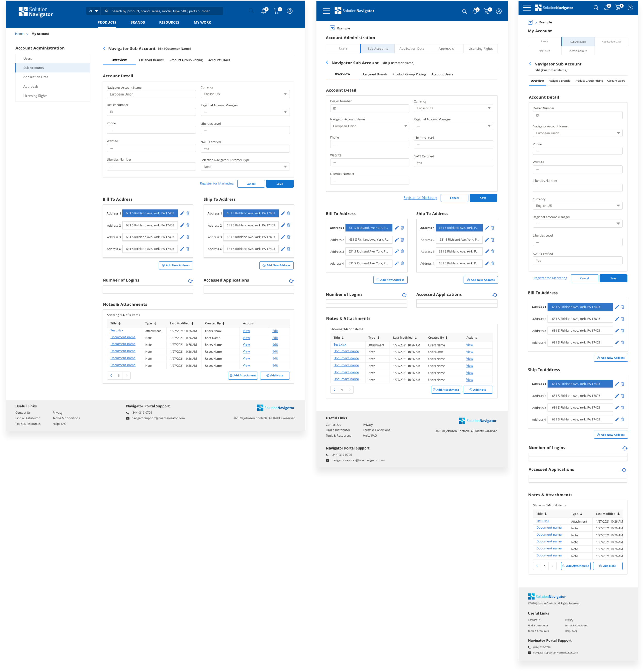Open Currency dropdown in desktop Account Detail
The height and width of the screenshot is (672, 644).
pyautogui.click(x=245, y=94)
